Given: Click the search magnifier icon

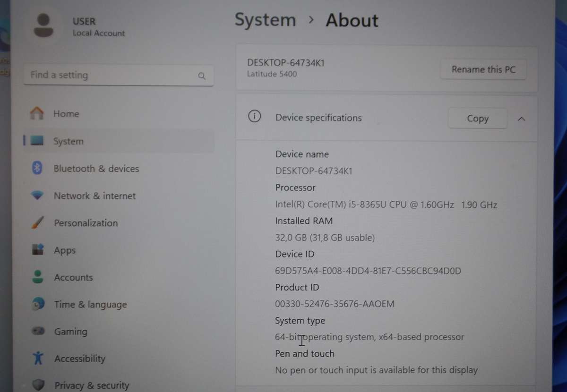Looking at the screenshot, I should 202,76.
